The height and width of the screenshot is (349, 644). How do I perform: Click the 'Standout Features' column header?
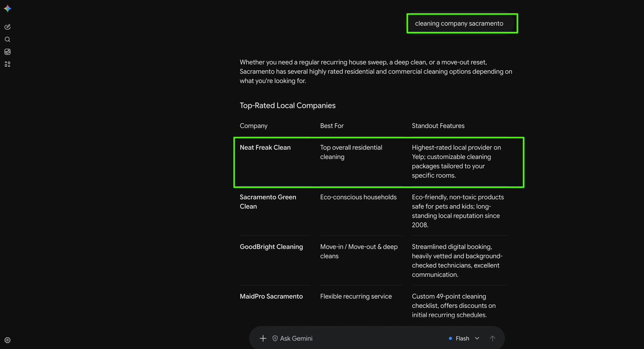[x=438, y=126]
